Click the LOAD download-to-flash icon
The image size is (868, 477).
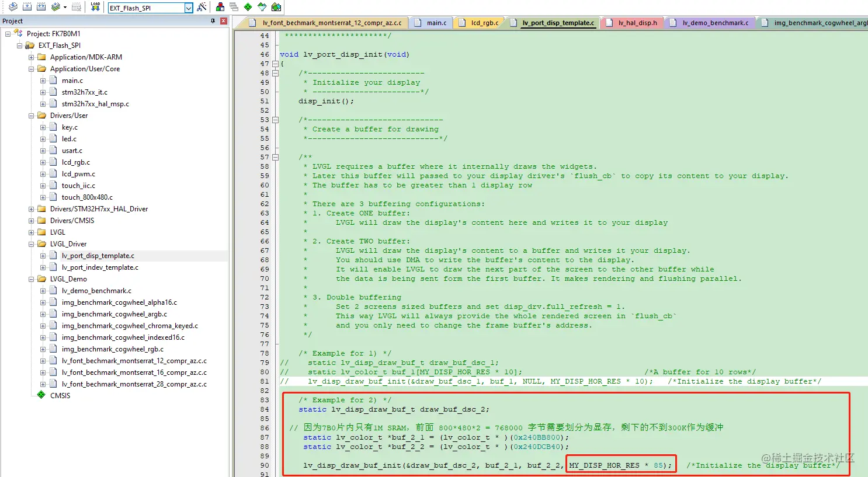tap(95, 7)
